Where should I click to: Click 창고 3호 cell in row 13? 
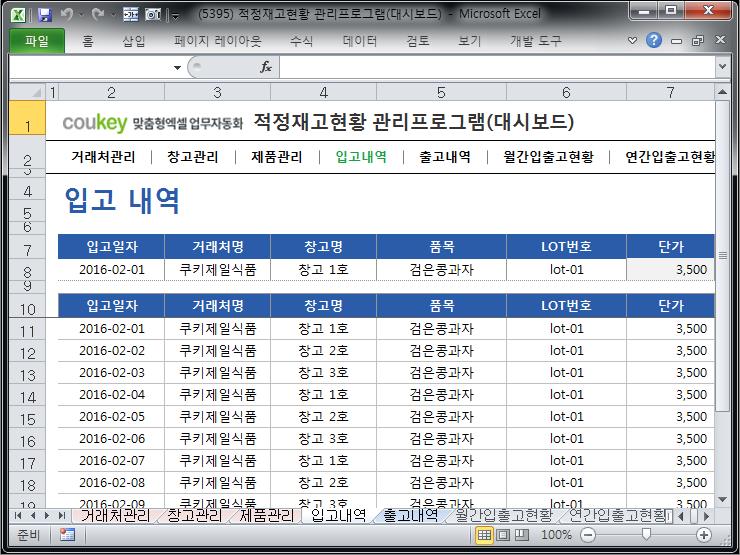pos(323,373)
